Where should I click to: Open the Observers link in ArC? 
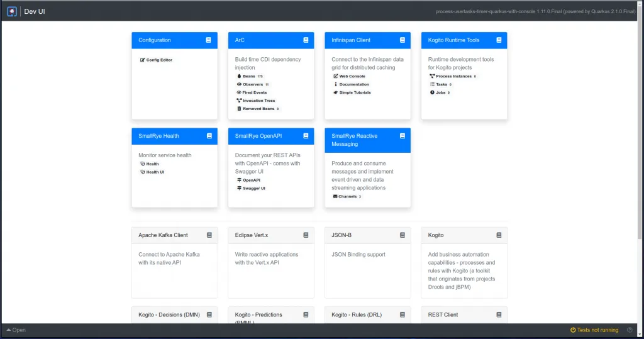coord(253,84)
